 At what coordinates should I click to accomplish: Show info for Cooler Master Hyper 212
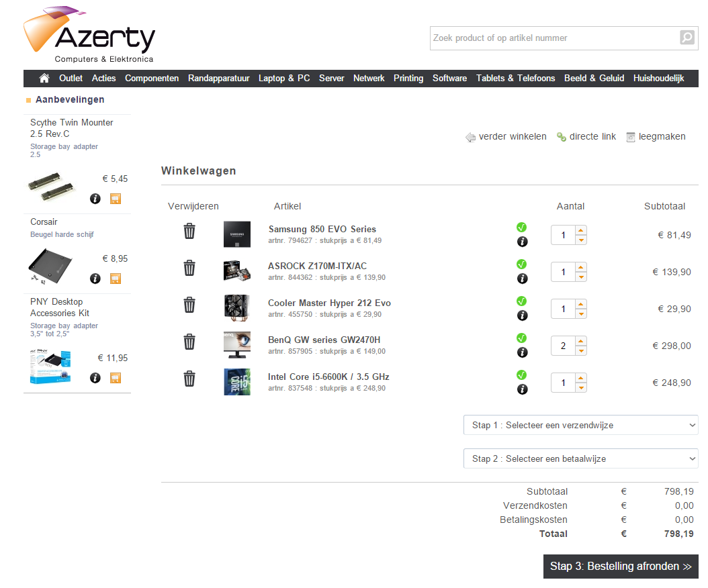(x=522, y=315)
